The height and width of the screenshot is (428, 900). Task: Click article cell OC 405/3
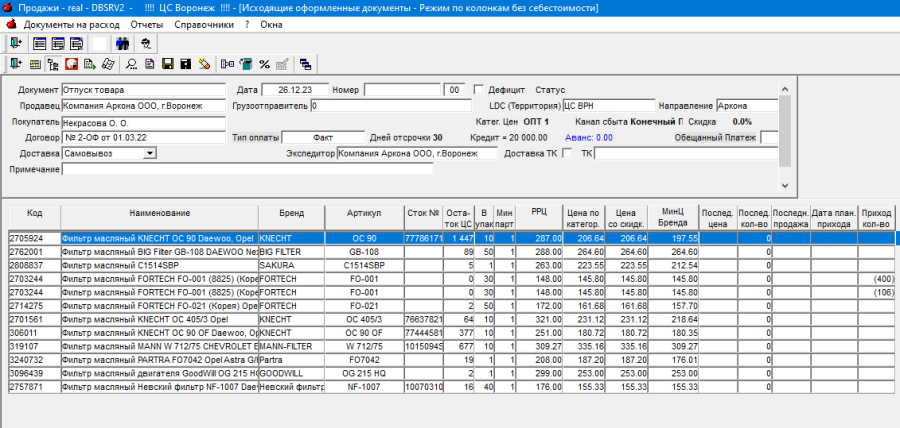click(x=364, y=319)
